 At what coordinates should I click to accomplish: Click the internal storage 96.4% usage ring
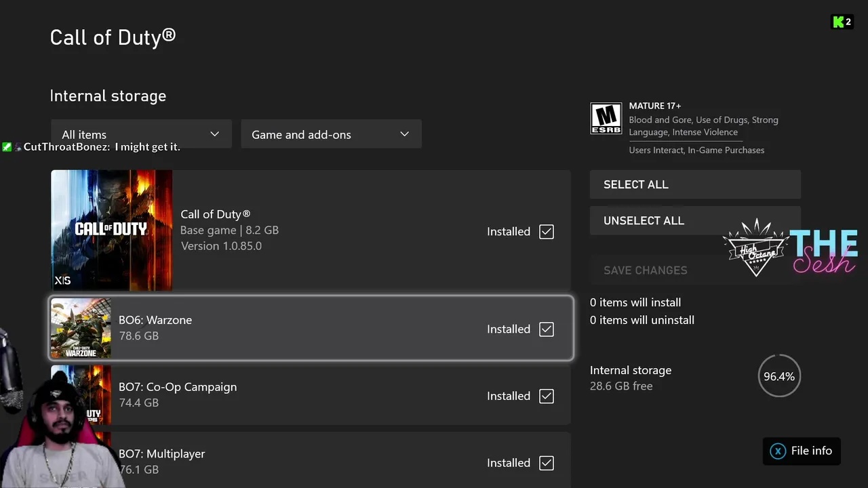(x=779, y=376)
